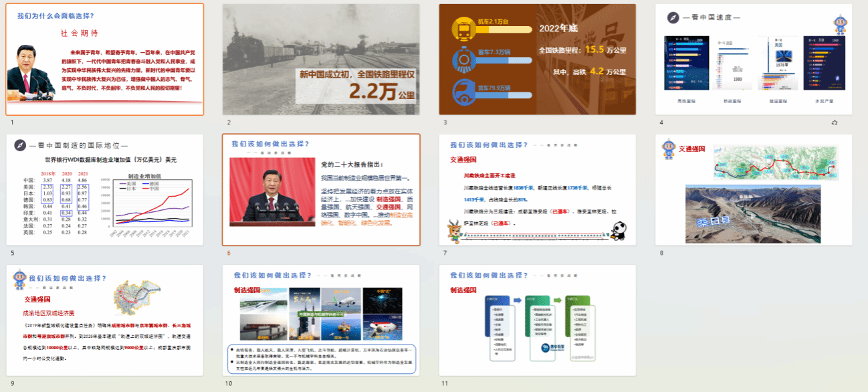This screenshot has width=868, height=392.
Task: Click the compass icon on slide 5
Action: click(21, 145)
